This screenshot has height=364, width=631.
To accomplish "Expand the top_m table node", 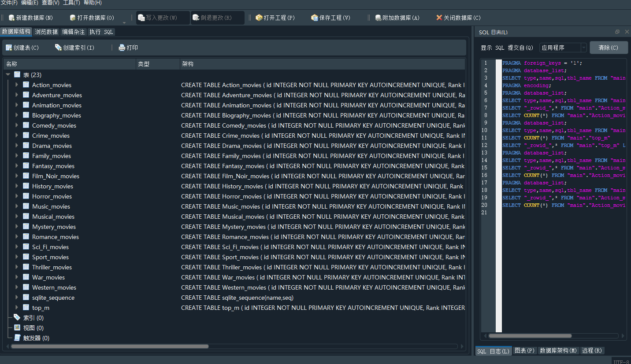I will (x=17, y=307).
